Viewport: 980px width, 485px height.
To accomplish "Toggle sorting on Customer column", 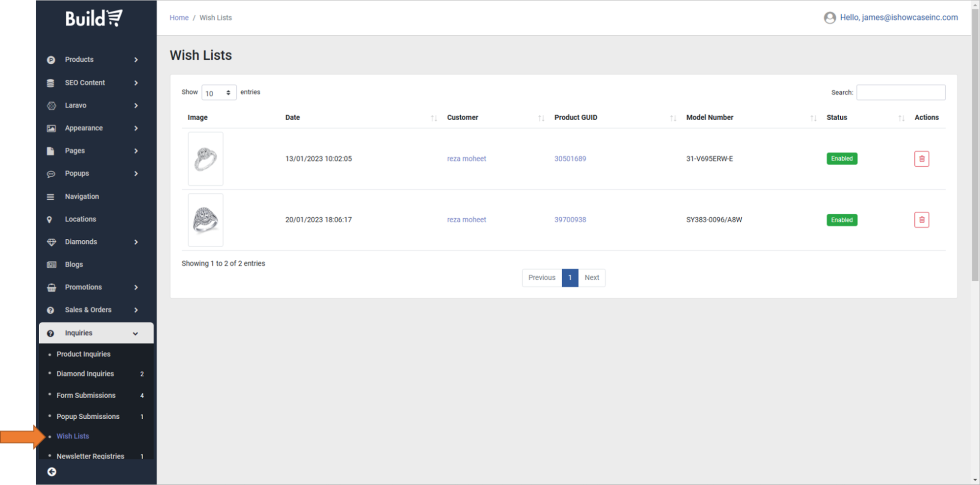I will [x=541, y=118].
